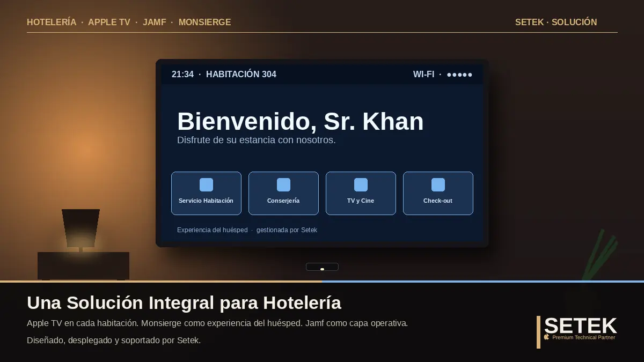Select the "Check-out" tile label
This screenshot has height=362, width=644.
(x=438, y=201)
